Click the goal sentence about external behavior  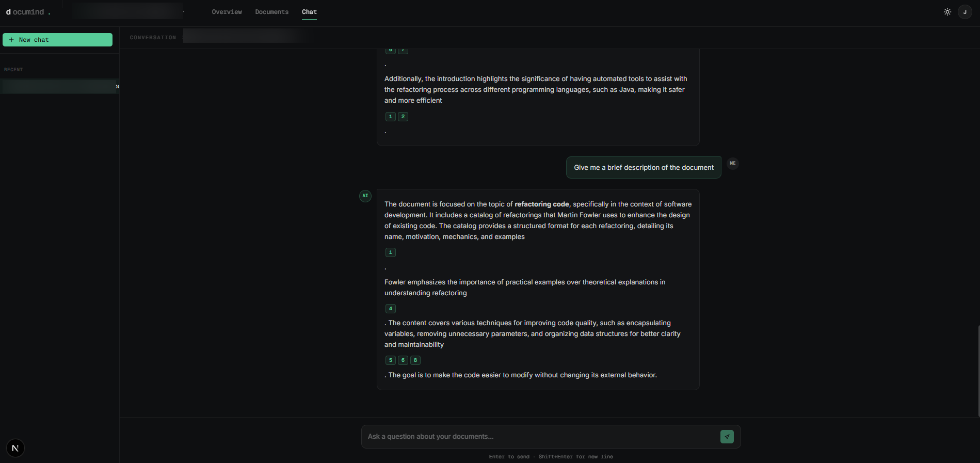tap(522, 375)
